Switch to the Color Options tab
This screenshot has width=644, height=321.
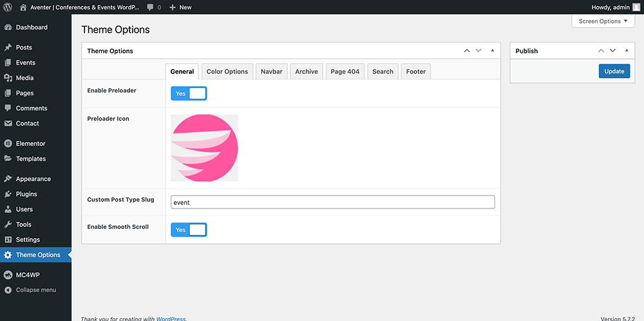click(x=227, y=71)
